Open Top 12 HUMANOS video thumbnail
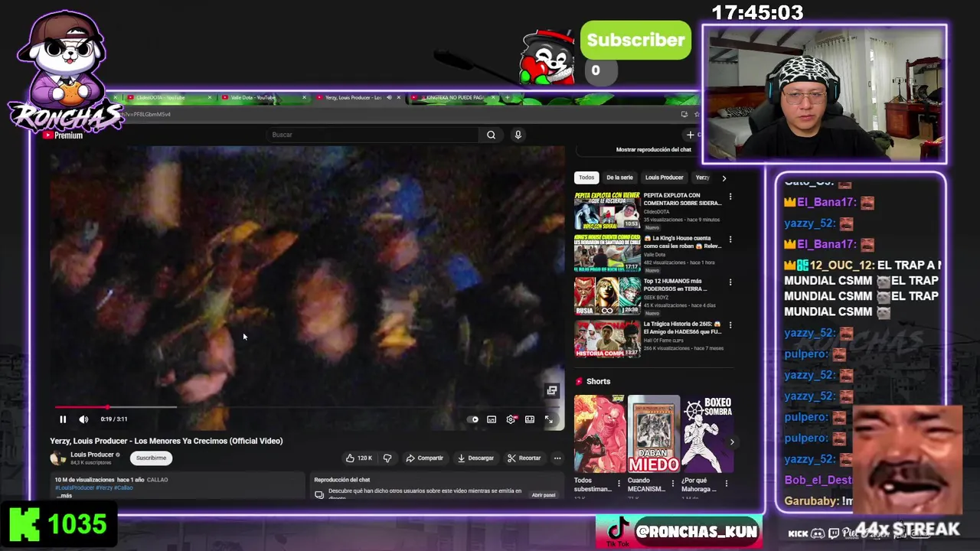This screenshot has width=980, height=551. [607, 296]
